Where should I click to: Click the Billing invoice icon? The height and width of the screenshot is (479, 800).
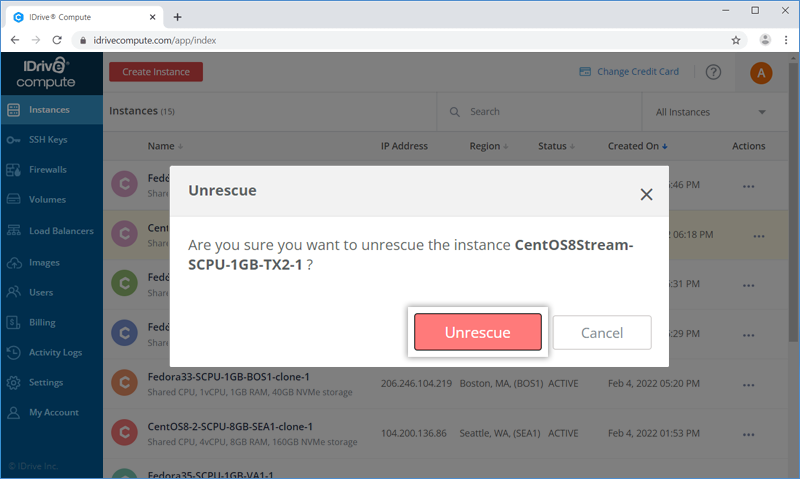pos(14,322)
